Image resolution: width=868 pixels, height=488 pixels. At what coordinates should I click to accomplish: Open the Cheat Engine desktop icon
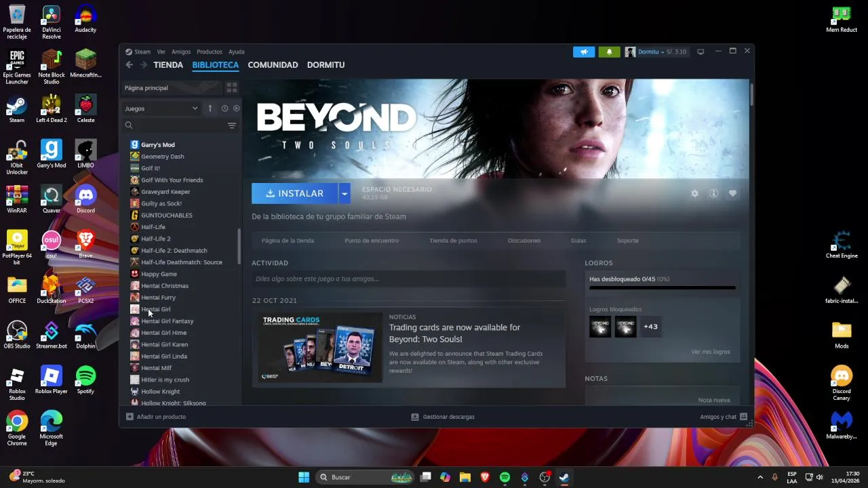coord(842,245)
